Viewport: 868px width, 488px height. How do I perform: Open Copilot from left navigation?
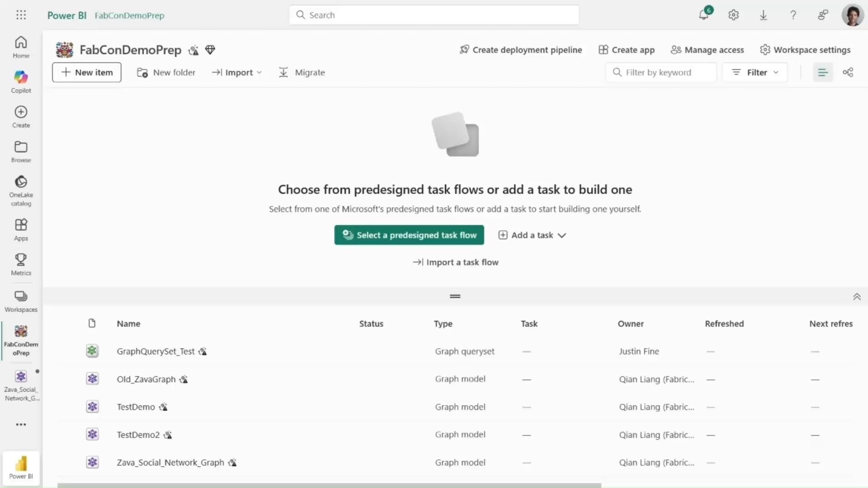21,77
